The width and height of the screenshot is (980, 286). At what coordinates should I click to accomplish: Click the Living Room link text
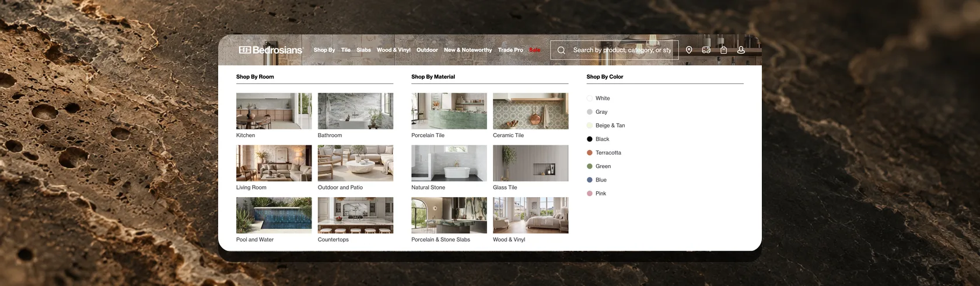click(251, 187)
